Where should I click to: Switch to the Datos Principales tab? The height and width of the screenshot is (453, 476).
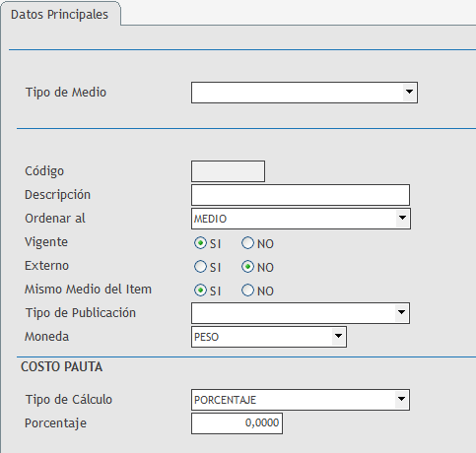(x=60, y=15)
